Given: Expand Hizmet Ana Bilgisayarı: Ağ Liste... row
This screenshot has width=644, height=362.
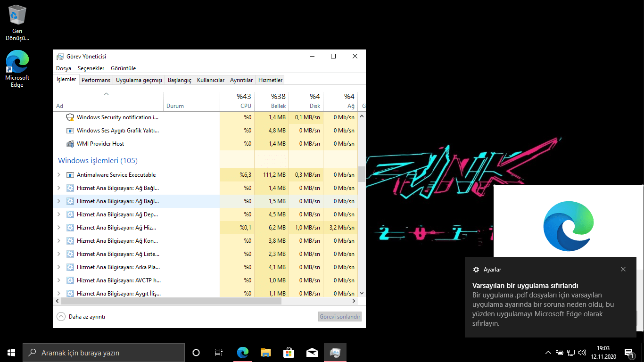Looking at the screenshot, I should coord(59,254).
